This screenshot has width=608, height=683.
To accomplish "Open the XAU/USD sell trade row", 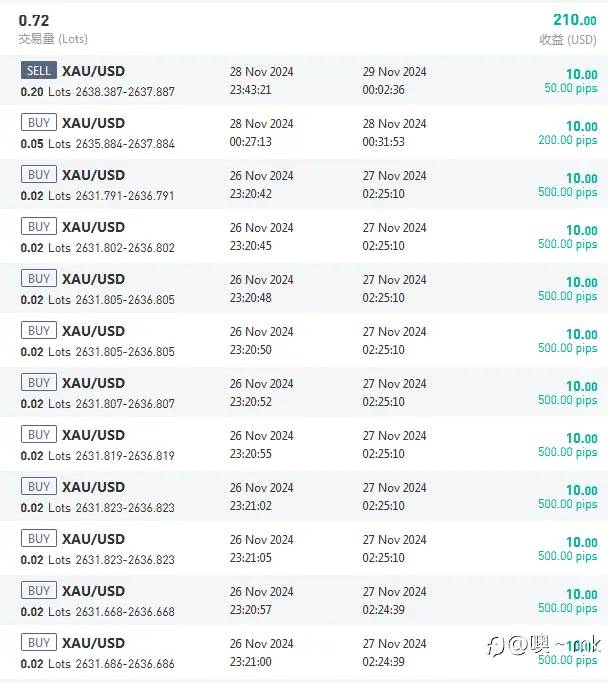I will pos(304,80).
